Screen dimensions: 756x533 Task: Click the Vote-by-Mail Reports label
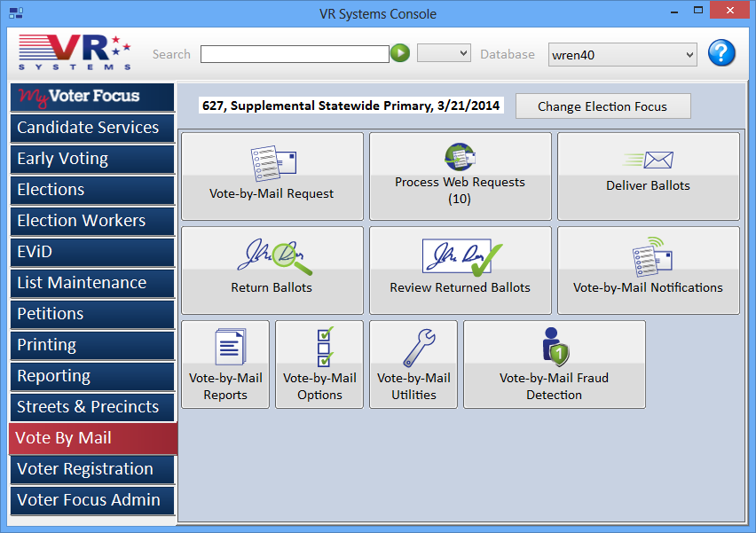225,387
